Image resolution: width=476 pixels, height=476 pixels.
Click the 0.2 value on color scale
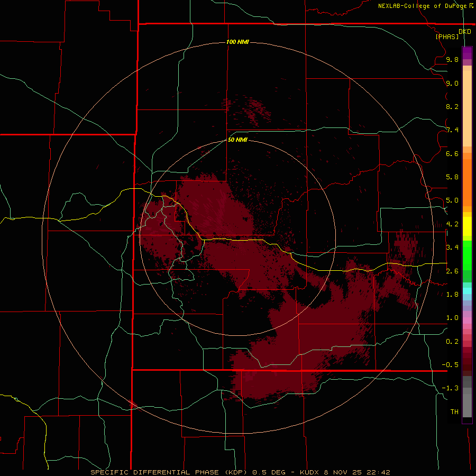coord(452,342)
